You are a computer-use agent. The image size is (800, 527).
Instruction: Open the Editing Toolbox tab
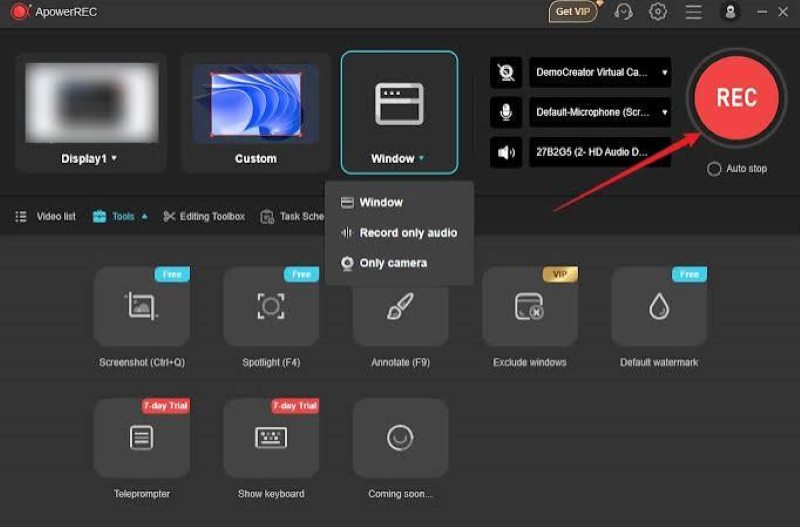[x=204, y=216]
